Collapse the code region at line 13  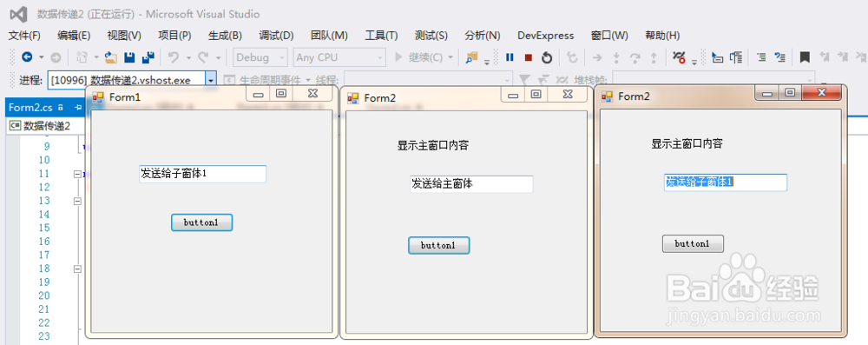click(77, 201)
